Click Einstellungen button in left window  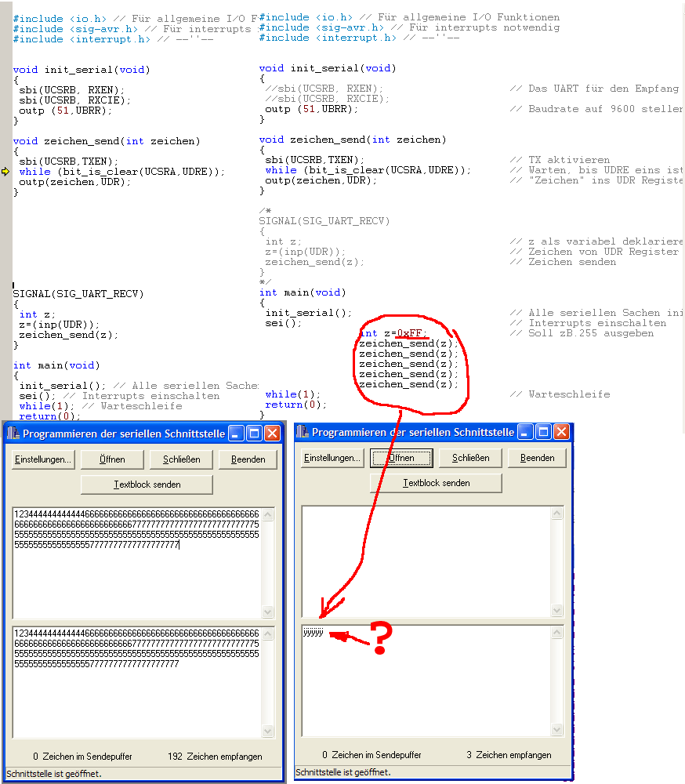pyautogui.click(x=43, y=459)
